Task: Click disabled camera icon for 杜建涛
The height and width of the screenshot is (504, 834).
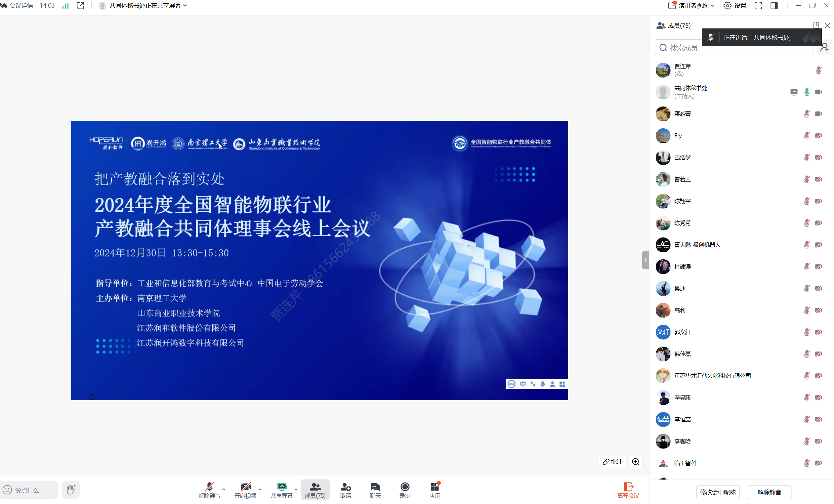Action: tap(819, 267)
